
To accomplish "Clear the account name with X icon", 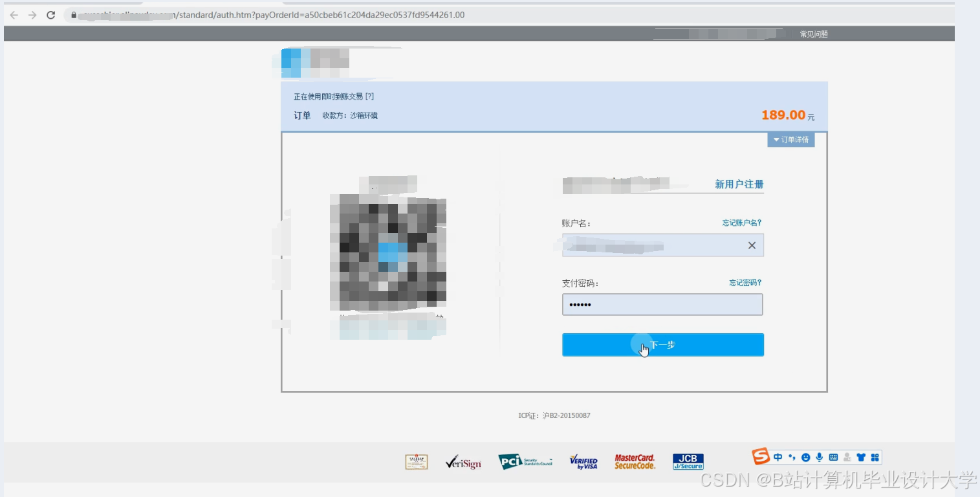I will click(752, 245).
